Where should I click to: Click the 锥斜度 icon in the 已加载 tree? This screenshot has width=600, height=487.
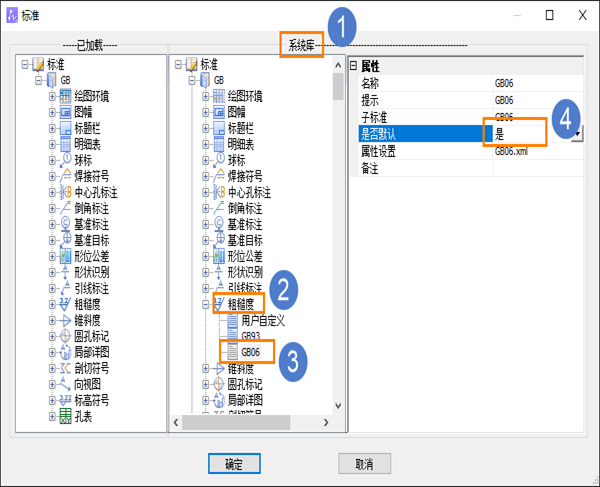tap(65, 320)
